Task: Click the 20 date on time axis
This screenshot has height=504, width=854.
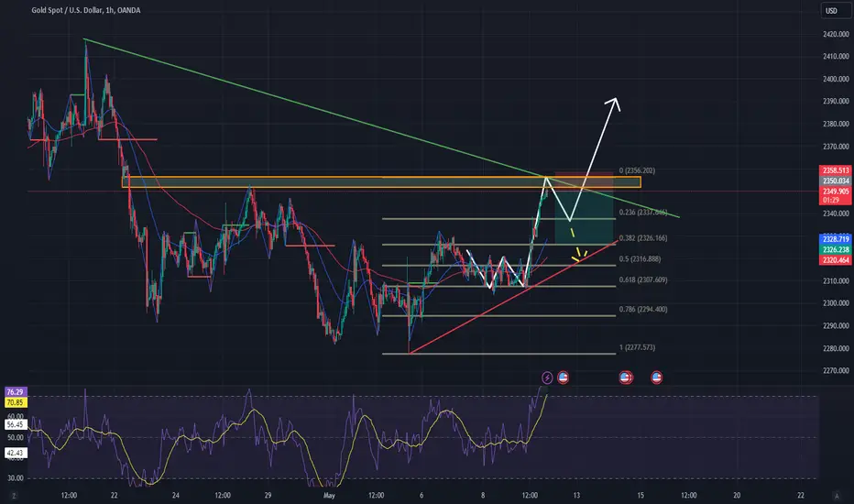Action: point(737,495)
